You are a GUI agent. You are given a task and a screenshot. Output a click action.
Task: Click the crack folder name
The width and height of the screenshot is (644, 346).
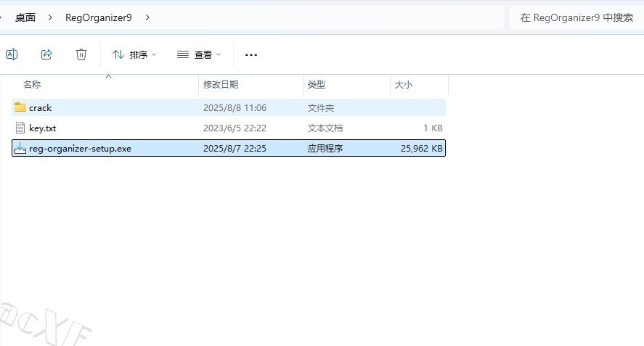tap(40, 108)
